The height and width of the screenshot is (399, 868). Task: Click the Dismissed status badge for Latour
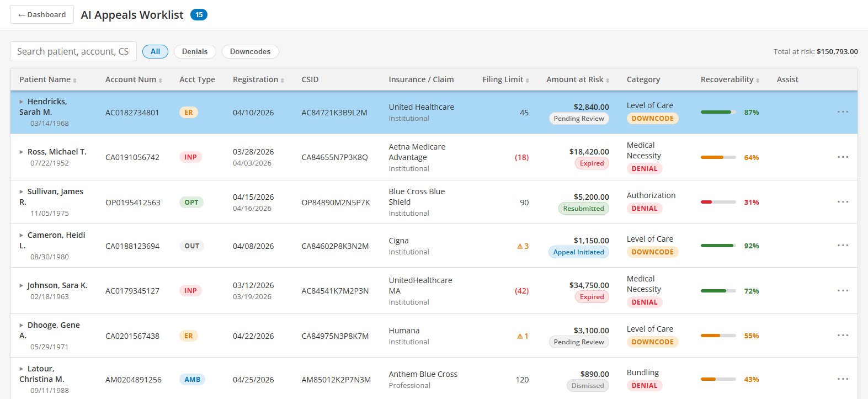[588, 386]
